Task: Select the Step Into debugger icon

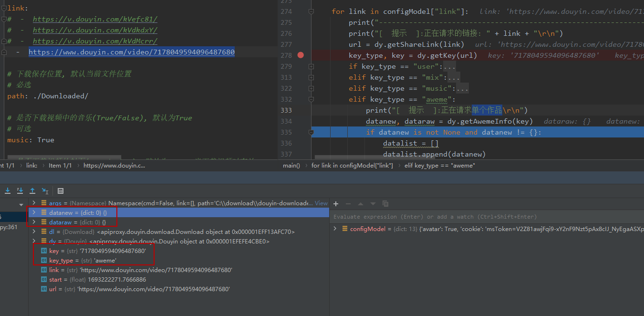Action: [x=7, y=190]
